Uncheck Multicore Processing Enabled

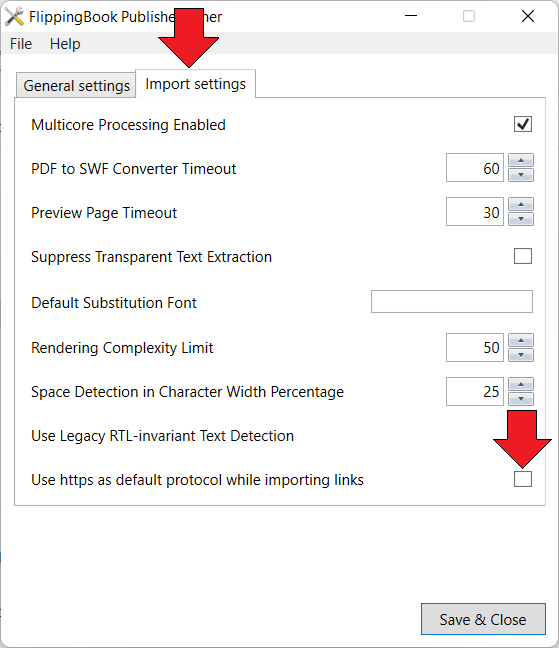pos(523,124)
